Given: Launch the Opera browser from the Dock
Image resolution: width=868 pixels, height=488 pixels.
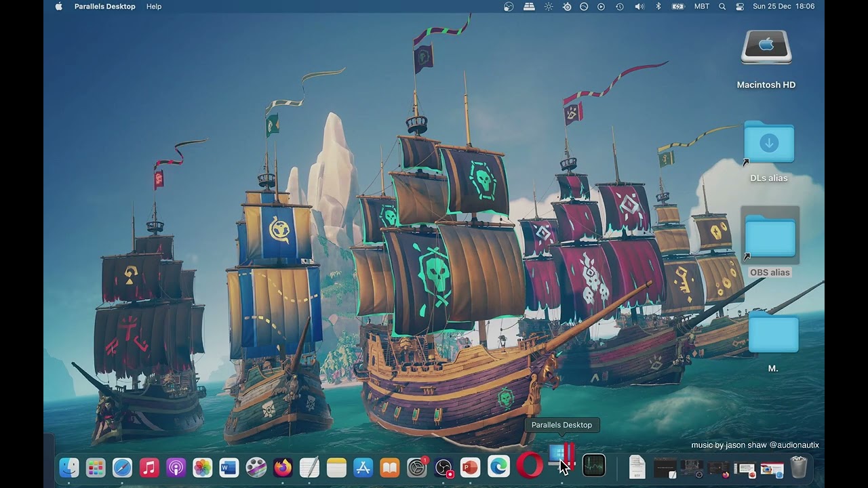Looking at the screenshot, I should pos(529,466).
